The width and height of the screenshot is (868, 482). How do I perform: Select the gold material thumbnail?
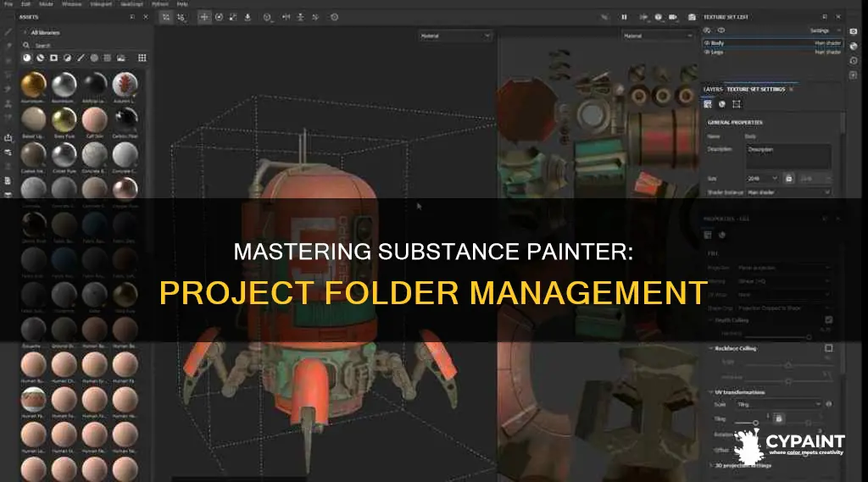[x=33, y=84]
